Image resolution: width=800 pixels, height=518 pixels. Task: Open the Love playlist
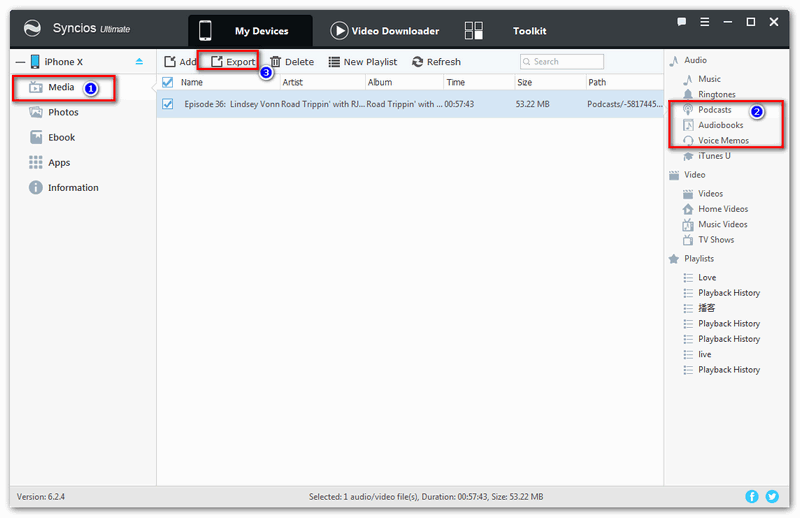click(700, 278)
